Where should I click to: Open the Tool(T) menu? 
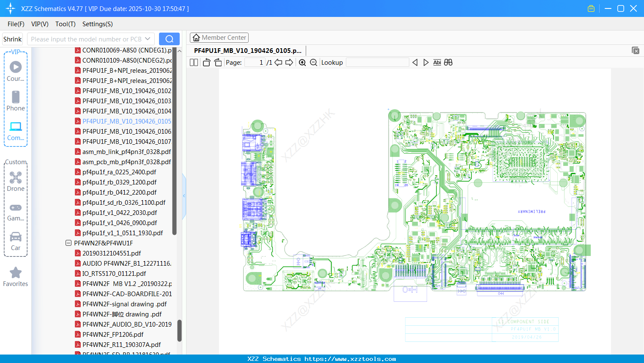[65, 24]
